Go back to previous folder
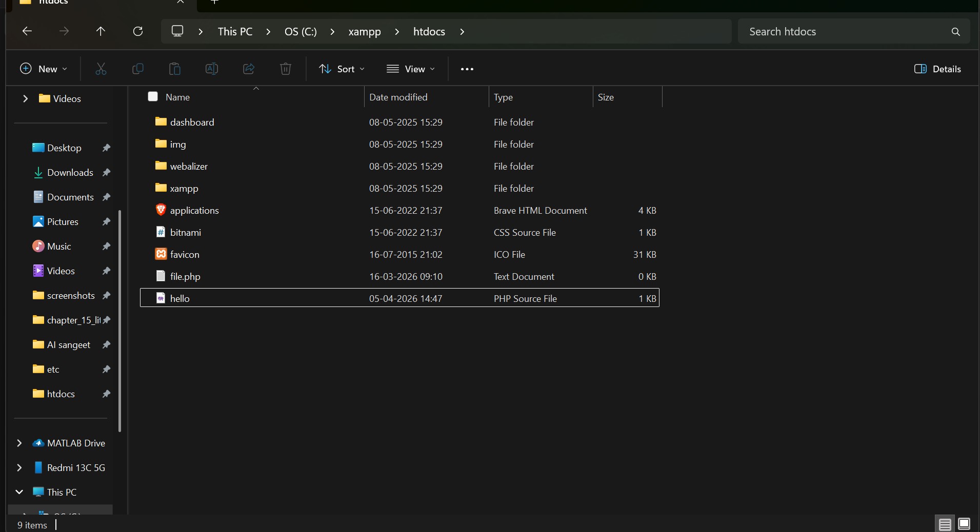Screen dimensions: 980x532 [x=26, y=31]
